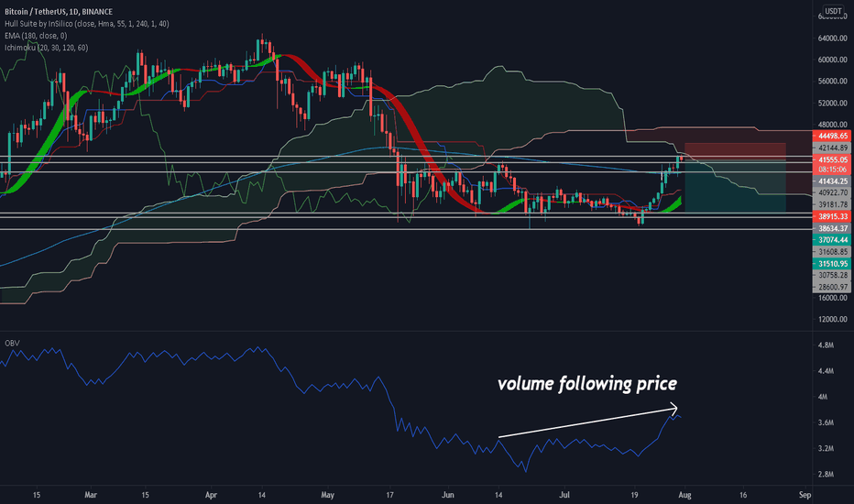Click 4.8M on the OBV axis
The height and width of the screenshot is (504, 854).
[x=826, y=345]
